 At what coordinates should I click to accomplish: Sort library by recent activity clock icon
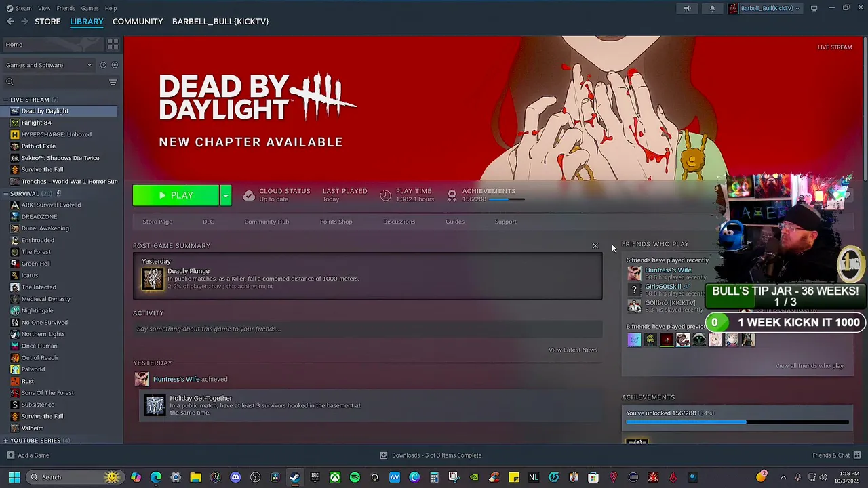point(103,65)
